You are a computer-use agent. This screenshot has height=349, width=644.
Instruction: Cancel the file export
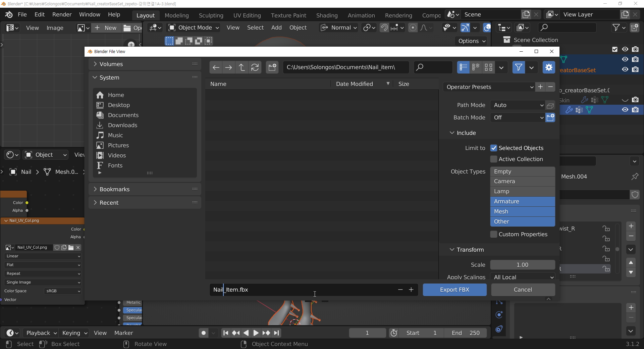coord(523,290)
